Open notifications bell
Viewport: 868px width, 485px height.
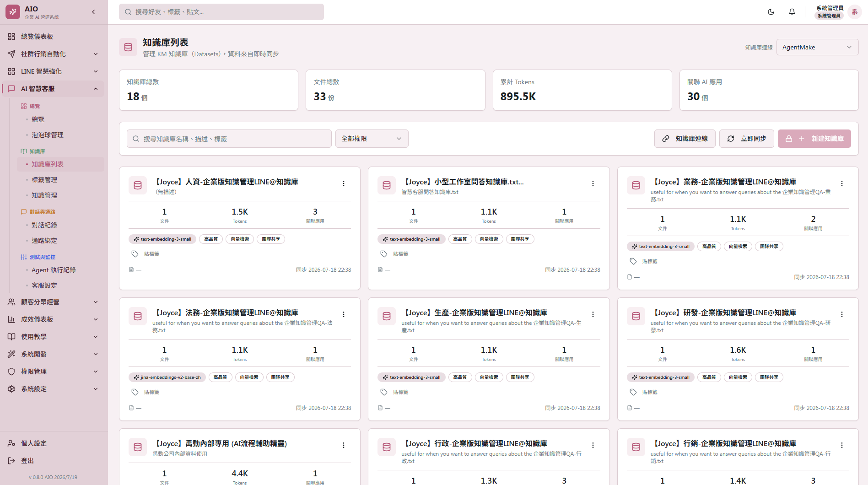click(x=792, y=12)
